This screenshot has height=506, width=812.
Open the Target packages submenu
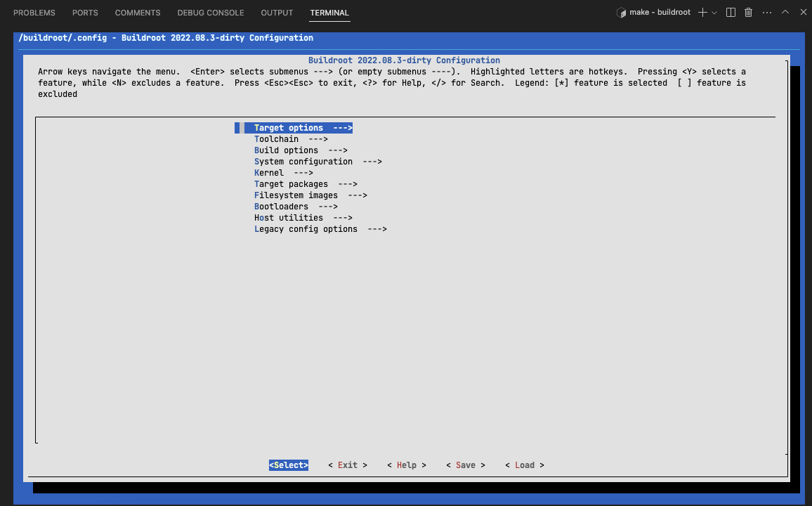point(306,184)
